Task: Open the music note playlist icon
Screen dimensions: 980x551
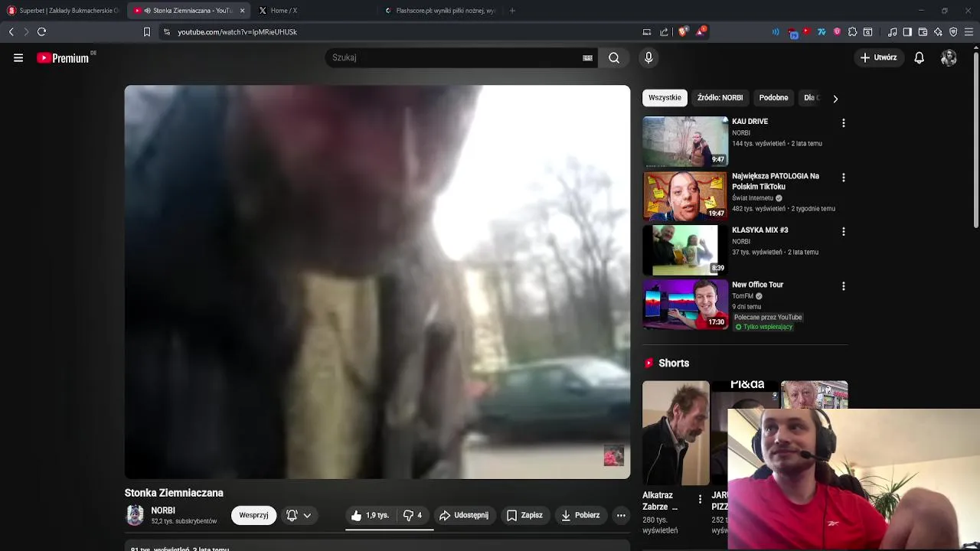Action: point(892,32)
